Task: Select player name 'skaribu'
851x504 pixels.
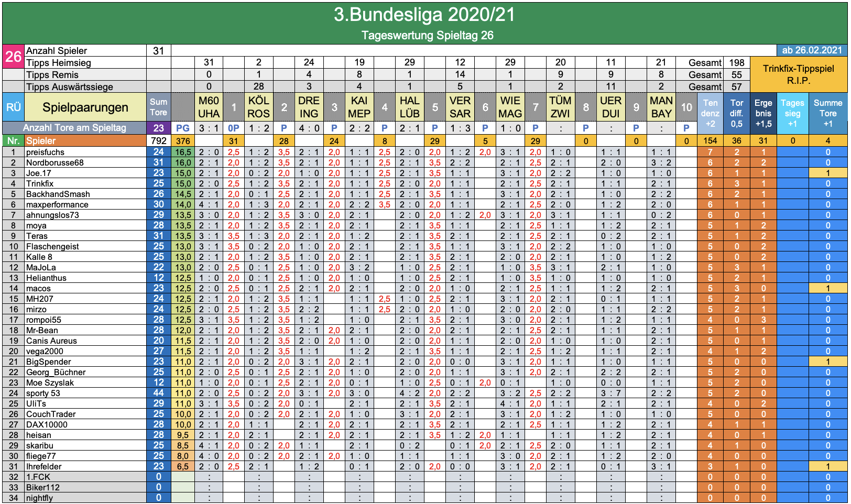Action: [39, 446]
